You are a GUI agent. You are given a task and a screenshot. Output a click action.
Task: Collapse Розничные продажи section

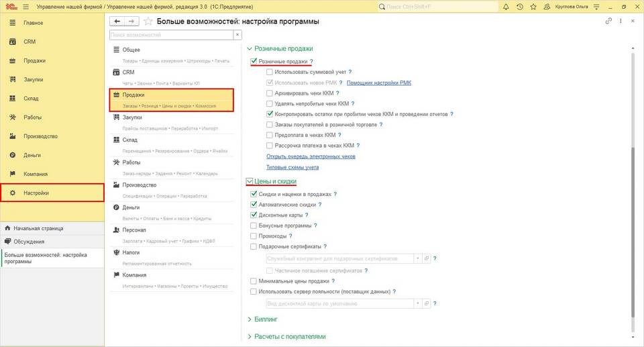click(x=250, y=48)
